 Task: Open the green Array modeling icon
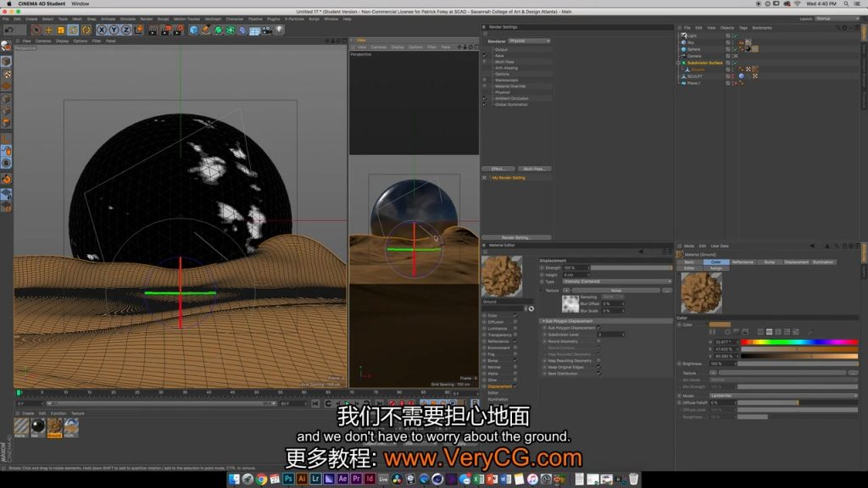coord(231,30)
